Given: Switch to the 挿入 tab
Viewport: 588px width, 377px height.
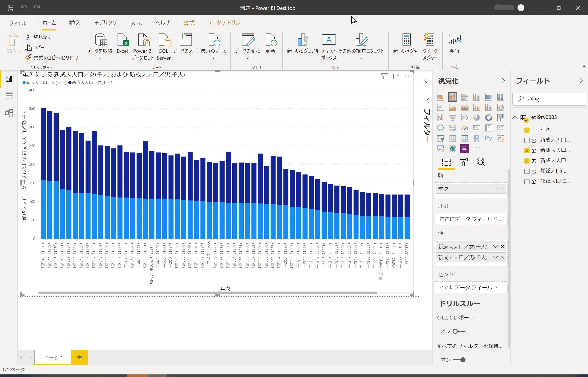Looking at the screenshot, I should point(75,23).
